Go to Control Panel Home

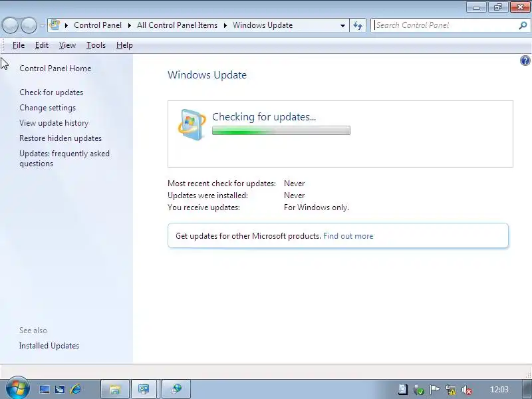click(55, 68)
